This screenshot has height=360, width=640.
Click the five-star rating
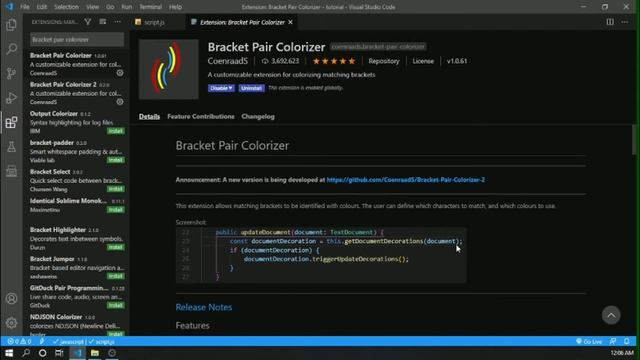pyautogui.click(x=334, y=61)
